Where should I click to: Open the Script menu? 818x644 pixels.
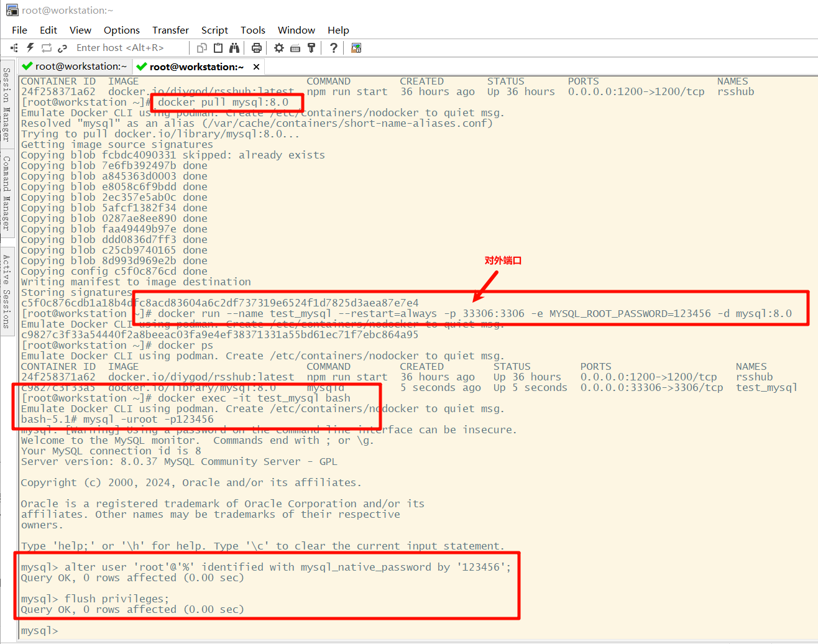tap(214, 30)
